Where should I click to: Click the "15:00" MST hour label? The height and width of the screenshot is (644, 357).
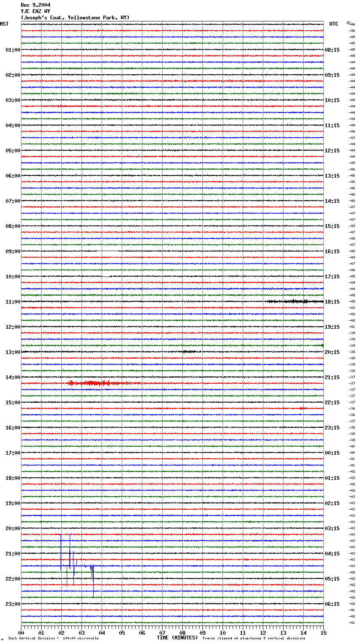point(13,403)
